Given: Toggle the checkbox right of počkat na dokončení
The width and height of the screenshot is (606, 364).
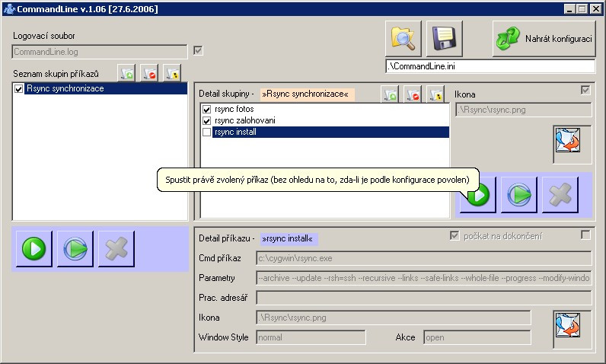Looking at the screenshot, I should point(585,235).
